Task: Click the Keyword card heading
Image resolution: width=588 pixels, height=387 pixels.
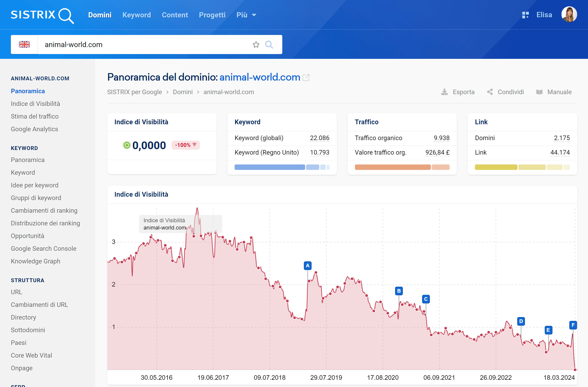Action: click(x=247, y=122)
